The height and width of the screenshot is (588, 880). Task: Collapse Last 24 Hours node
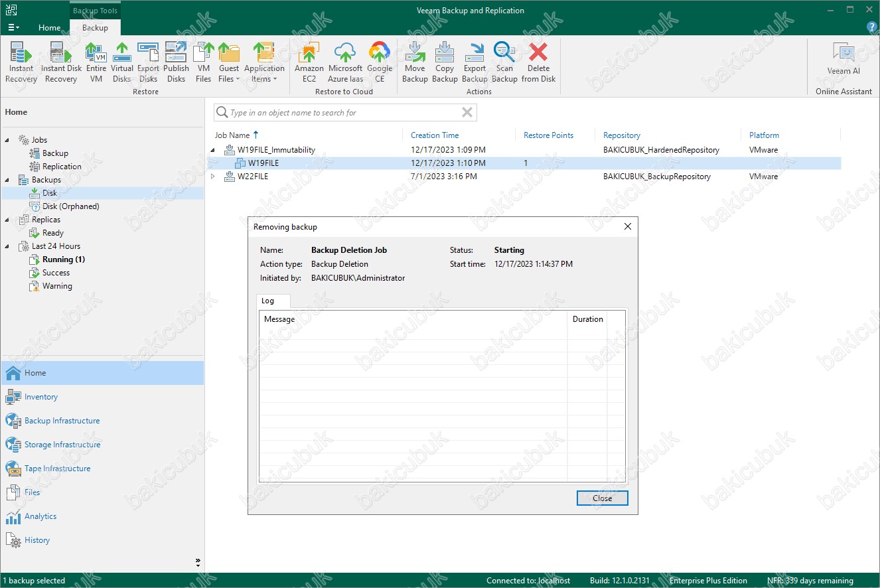[8, 246]
